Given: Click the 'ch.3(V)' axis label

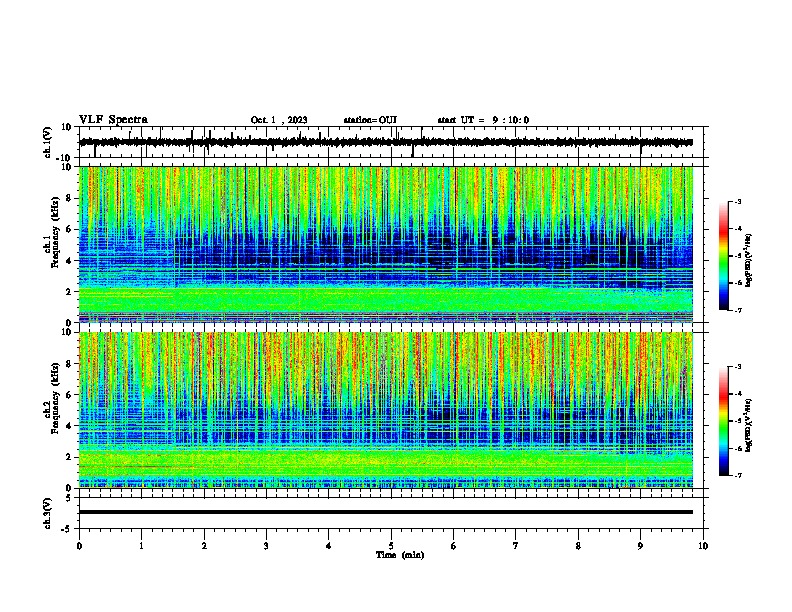Looking at the screenshot, I should click(x=48, y=513).
